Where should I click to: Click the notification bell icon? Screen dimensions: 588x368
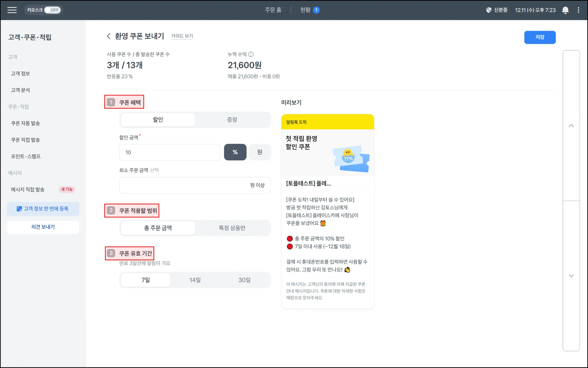pos(565,10)
